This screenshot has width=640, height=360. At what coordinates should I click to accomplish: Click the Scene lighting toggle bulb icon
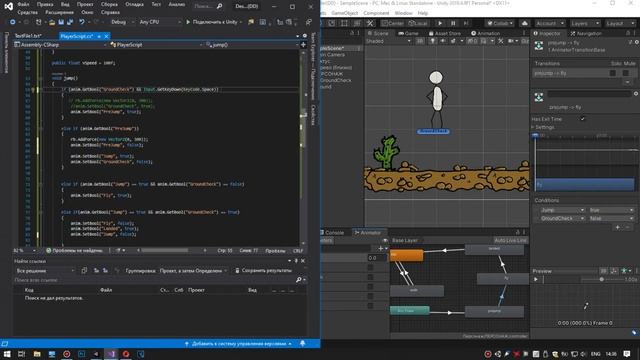433,41
